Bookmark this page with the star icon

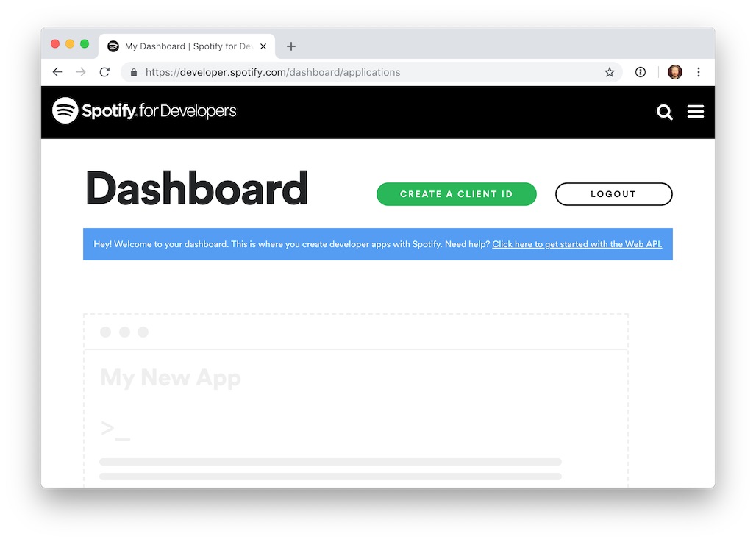pos(610,72)
